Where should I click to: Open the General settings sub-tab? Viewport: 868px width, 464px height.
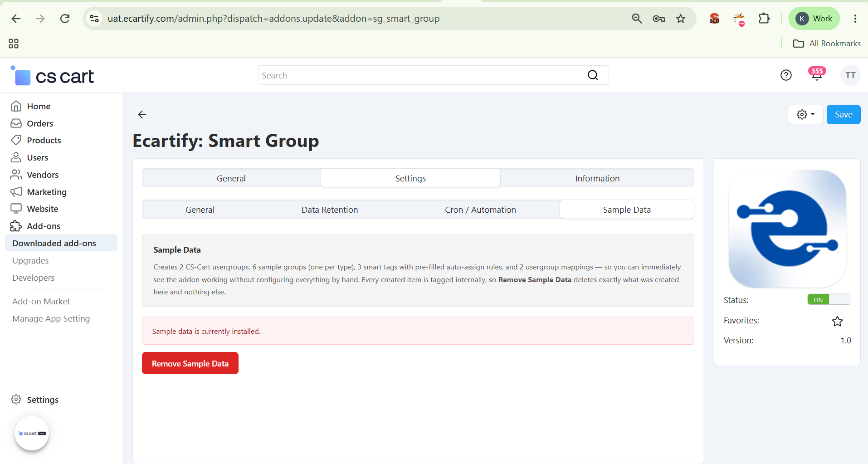[x=200, y=210]
